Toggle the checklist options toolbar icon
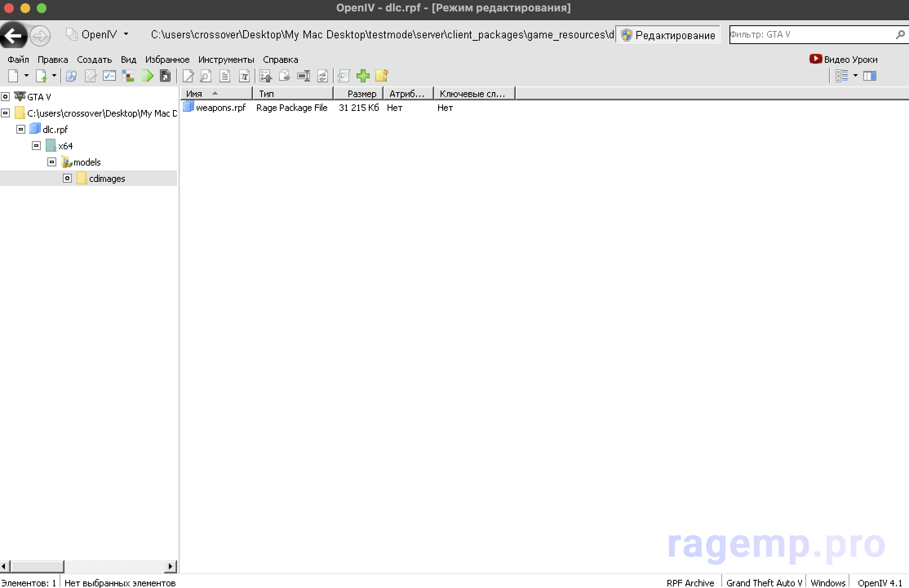Viewport: 909px width, 588px height. [109, 76]
